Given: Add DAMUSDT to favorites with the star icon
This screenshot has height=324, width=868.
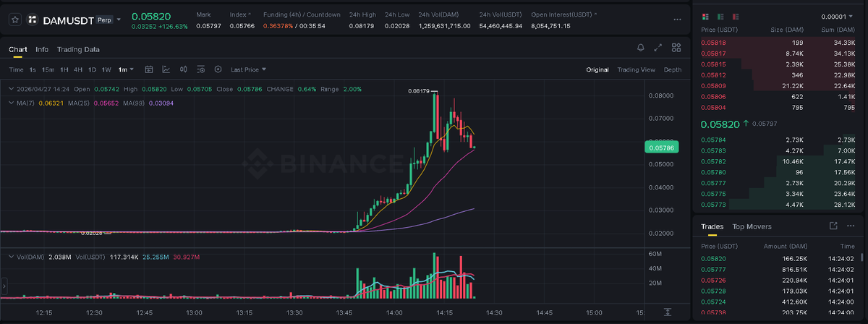Looking at the screenshot, I should click(14, 20).
